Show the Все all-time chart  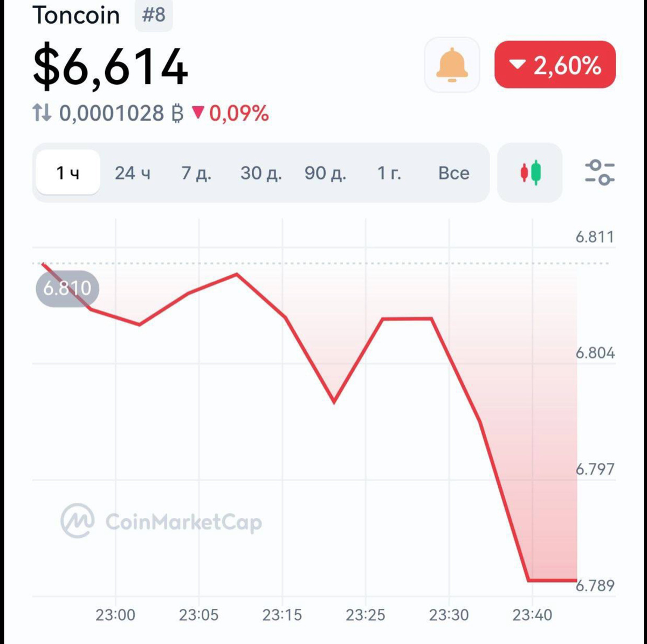pos(454,173)
